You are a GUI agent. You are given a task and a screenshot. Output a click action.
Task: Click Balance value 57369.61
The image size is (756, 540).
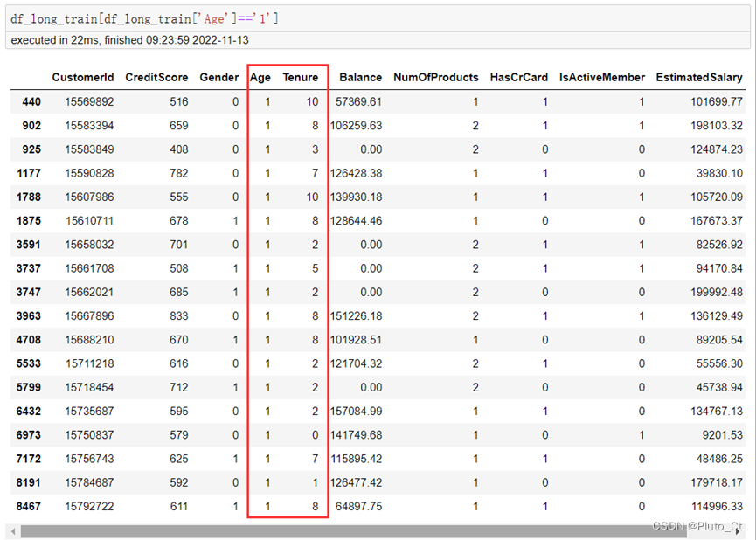(358, 101)
